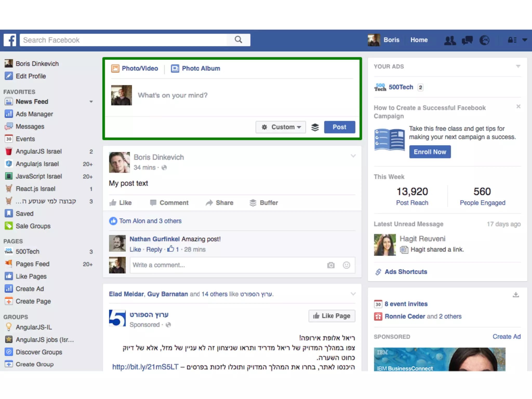Like the My post text post
532x399 pixels.
(121, 203)
